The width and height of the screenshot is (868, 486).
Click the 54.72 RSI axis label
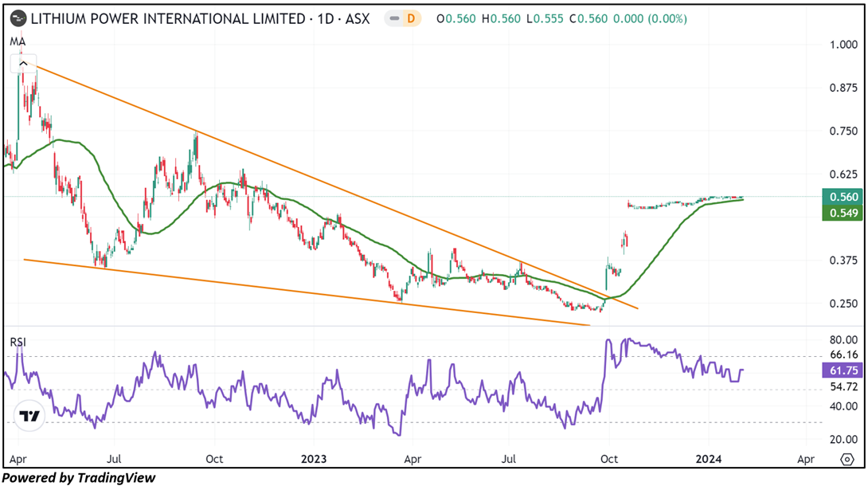(x=843, y=386)
